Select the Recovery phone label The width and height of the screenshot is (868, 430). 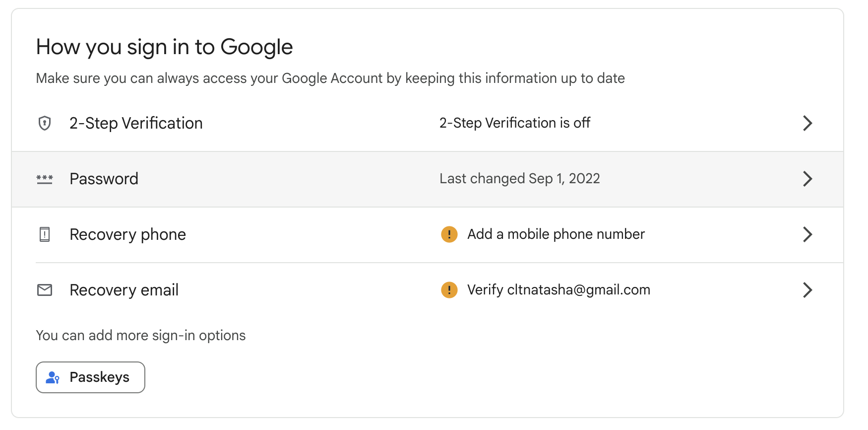pyautogui.click(x=127, y=234)
